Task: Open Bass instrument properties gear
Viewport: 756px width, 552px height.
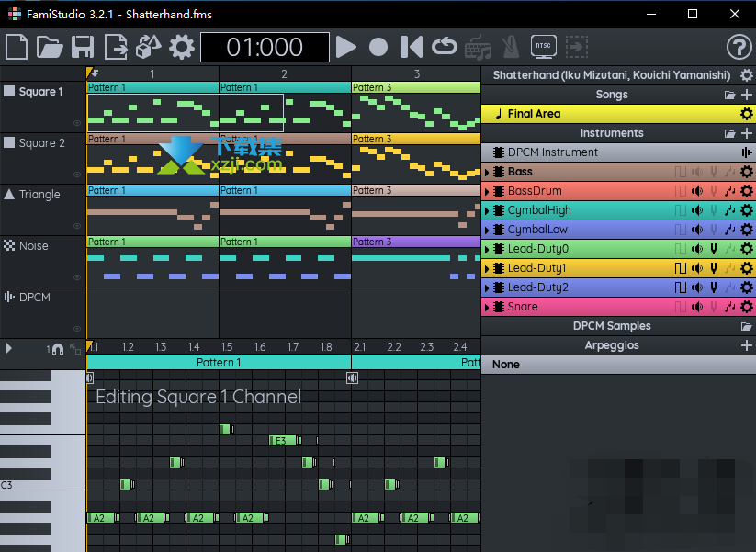Action: point(747,172)
